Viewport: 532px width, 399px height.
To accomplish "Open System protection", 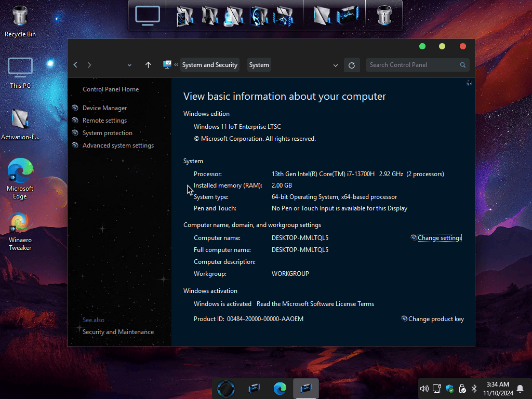I will tap(107, 133).
